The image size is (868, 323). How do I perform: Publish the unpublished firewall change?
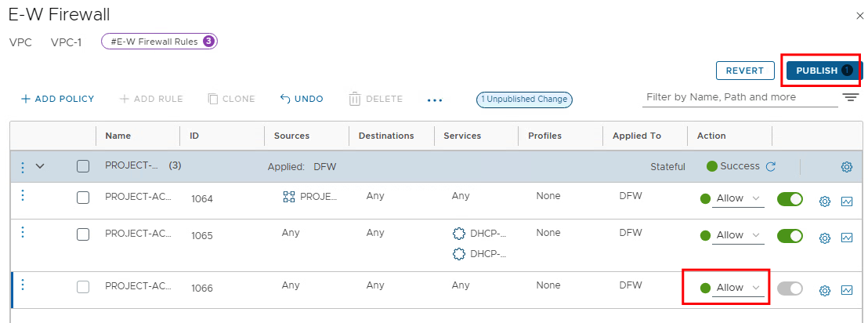tap(823, 71)
